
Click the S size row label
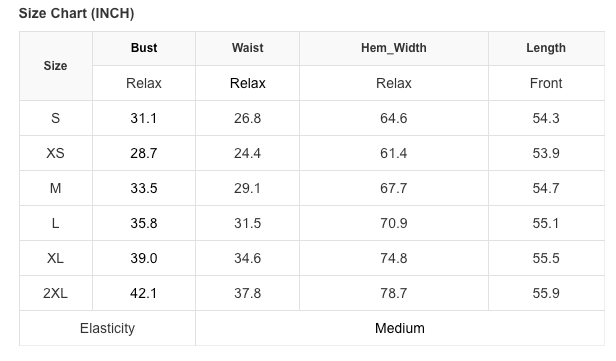point(55,118)
